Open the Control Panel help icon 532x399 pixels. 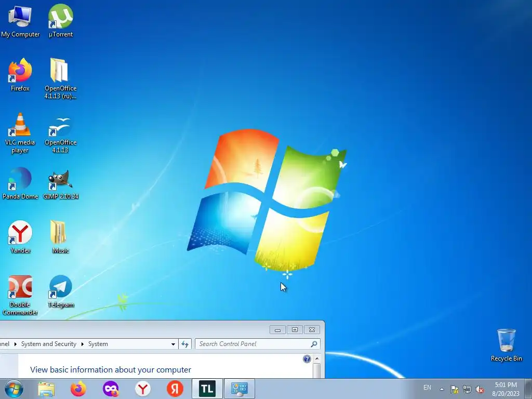[307, 359]
